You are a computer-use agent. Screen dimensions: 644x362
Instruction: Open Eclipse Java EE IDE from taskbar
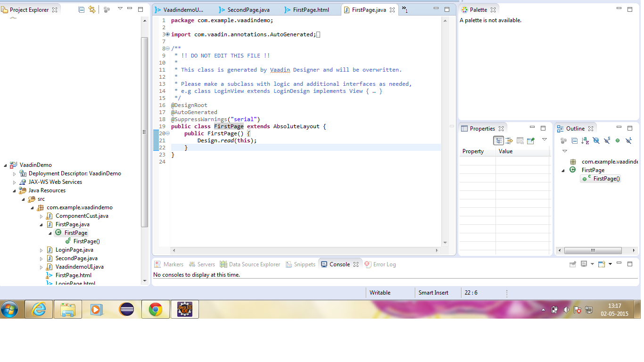tap(184, 310)
